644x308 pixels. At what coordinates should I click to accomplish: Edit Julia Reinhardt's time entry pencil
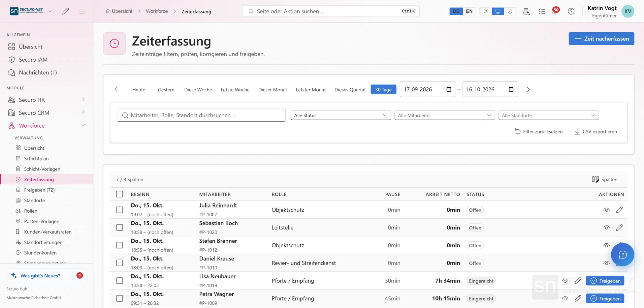619,210
